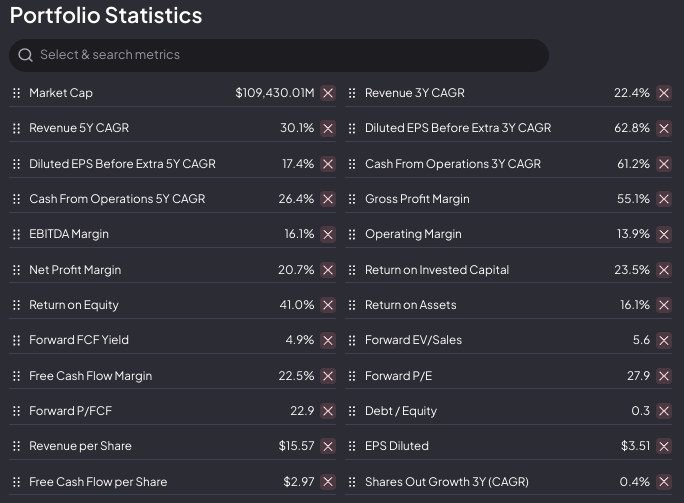The width and height of the screenshot is (684, 503).
Task: Remove the Debt / Equity metric
Action: pyautogui.click(x=664, y=411)
